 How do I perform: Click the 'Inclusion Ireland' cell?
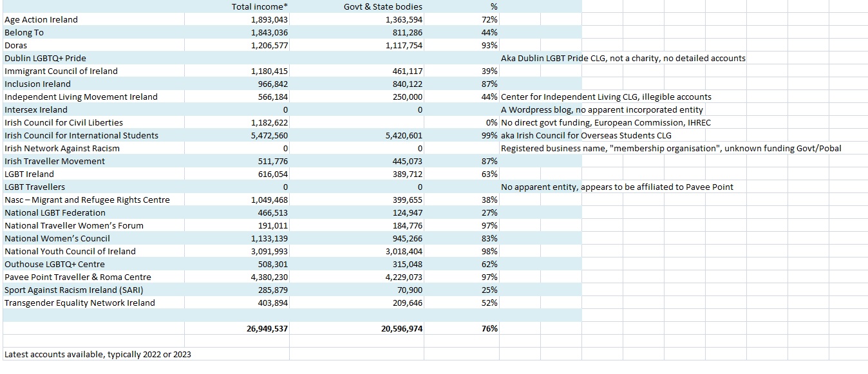coord(93,84)
